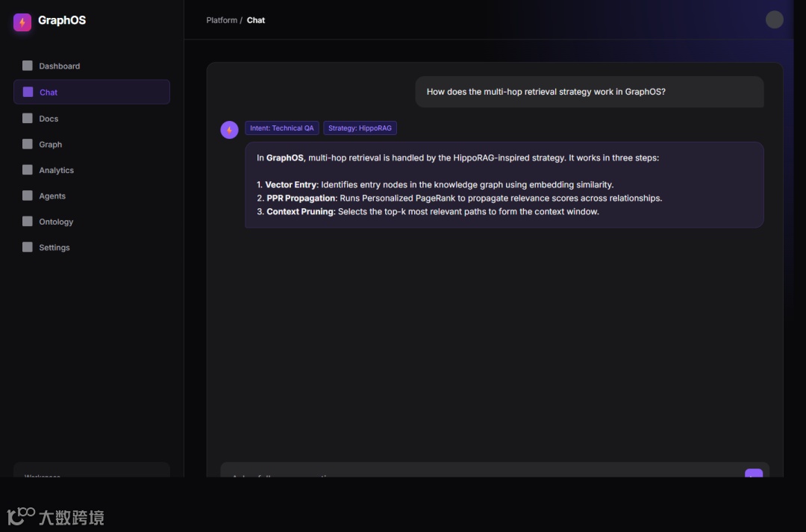This screenshot has width=806, height=532.
Task: Click the Settings sidebar icon
Action: tap(28, 247)
